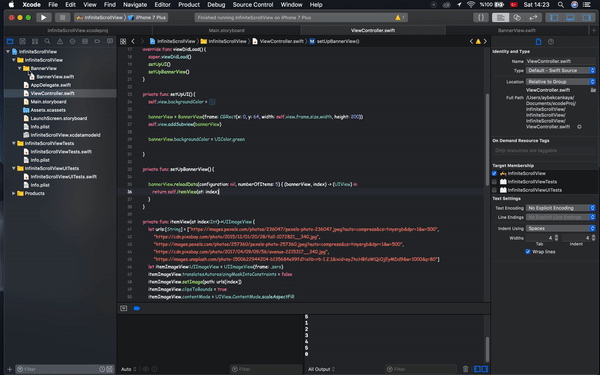Screen dimensions: 600x375
Task: Toggle the Inspectors panel visibility
Action: click(x=587, y=18)
